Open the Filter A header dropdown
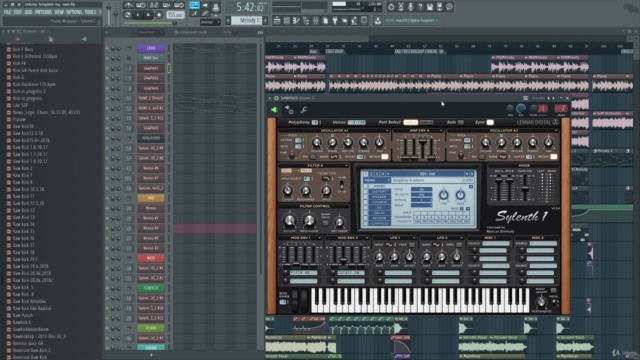 click(x=347, y=165)
